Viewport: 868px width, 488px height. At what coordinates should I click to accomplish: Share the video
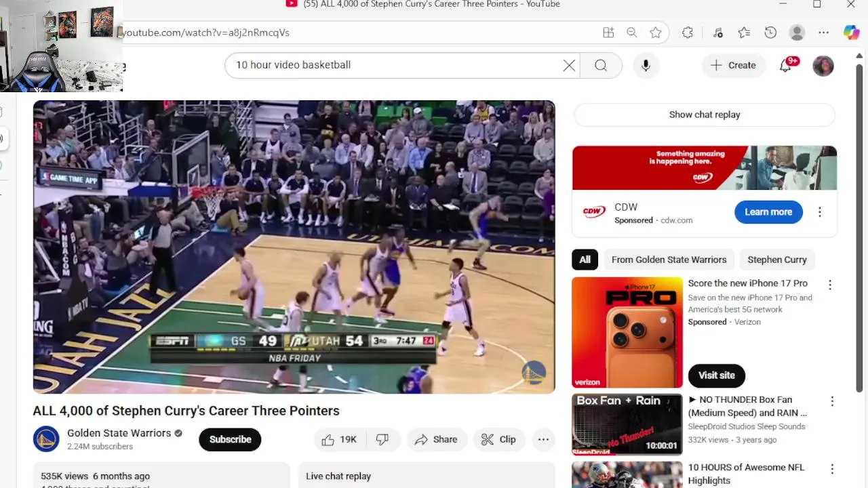437,439
